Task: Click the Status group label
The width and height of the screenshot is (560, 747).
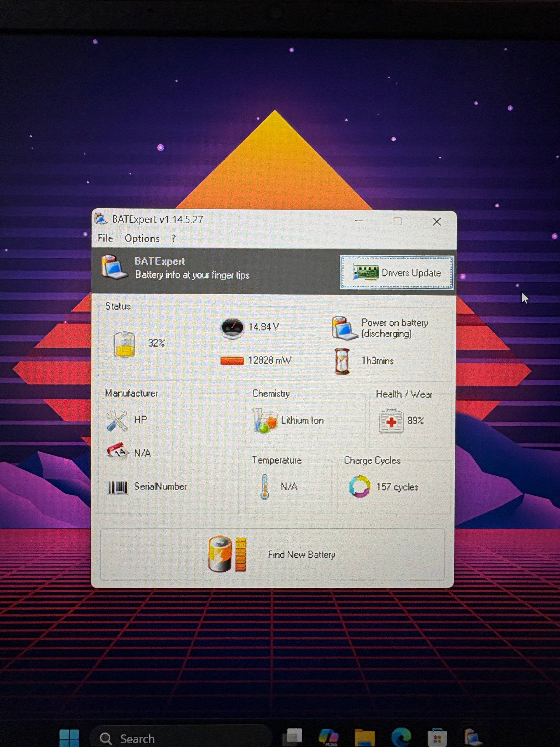Action: [x=118, y=306]
